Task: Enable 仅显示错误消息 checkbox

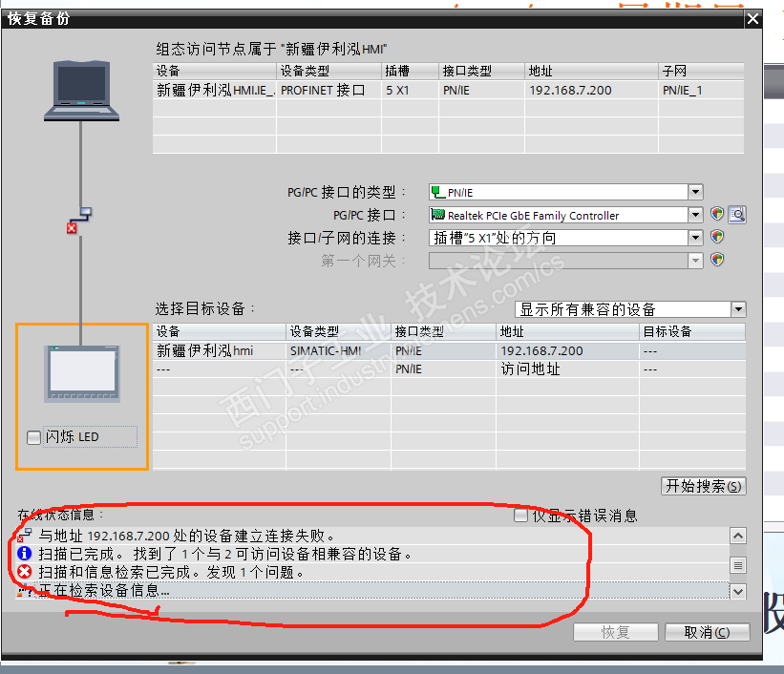Action: [x=520, y=515]
